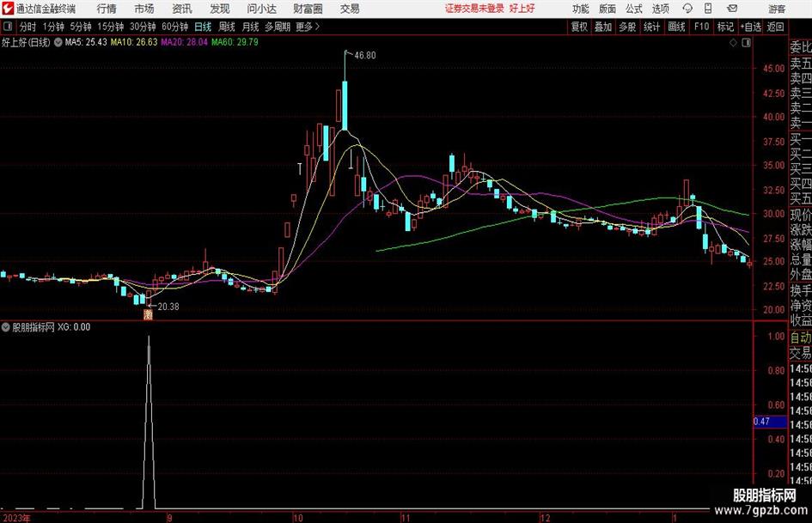This screenshot has width=812, height=523.
Task: Click the 2023年 date axis label
Action: 16,518
